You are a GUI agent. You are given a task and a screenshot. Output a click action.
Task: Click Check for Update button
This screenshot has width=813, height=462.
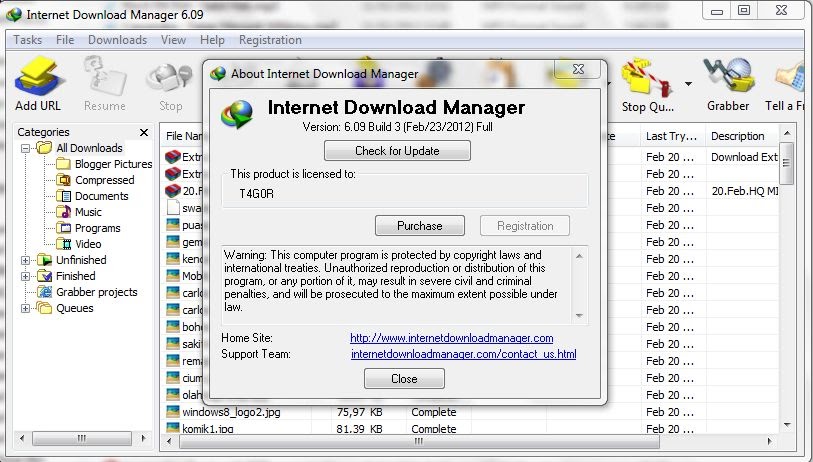(397, 151)
